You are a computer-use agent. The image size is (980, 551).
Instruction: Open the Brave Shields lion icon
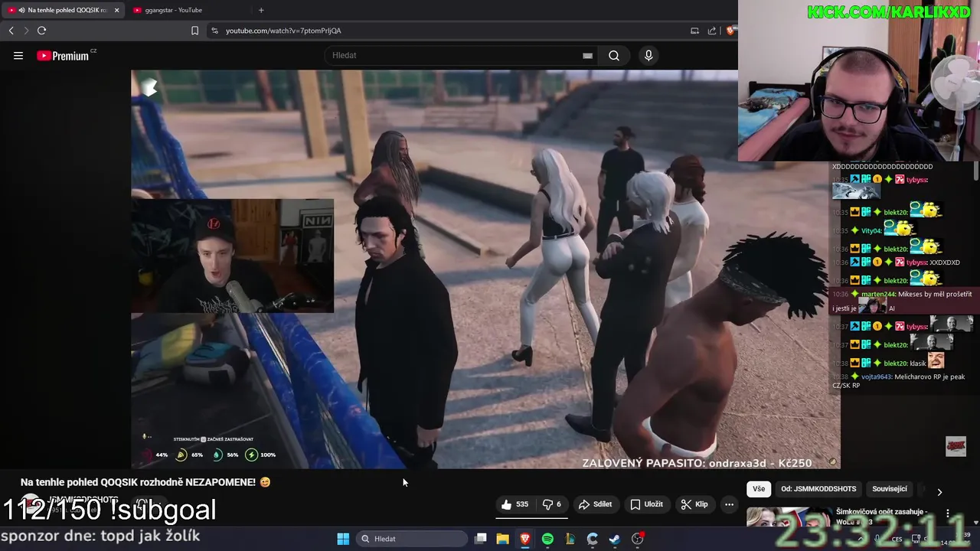tap(731, 31)
